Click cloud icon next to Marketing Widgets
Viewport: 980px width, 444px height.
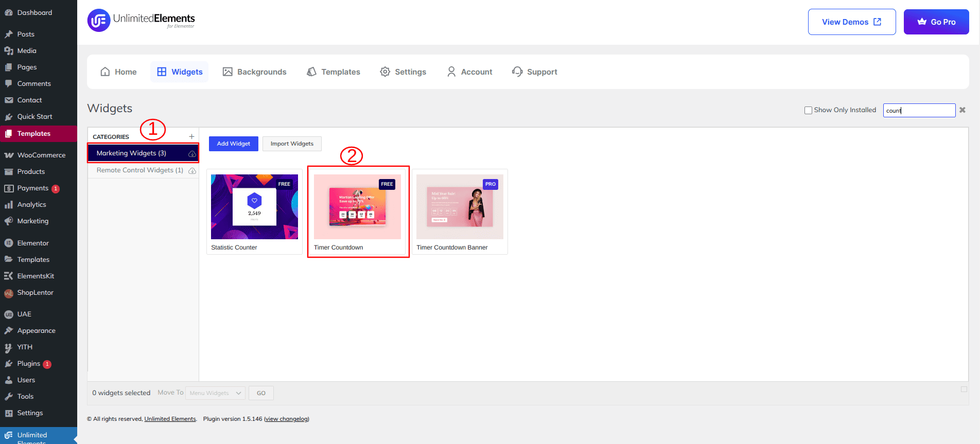192,154
